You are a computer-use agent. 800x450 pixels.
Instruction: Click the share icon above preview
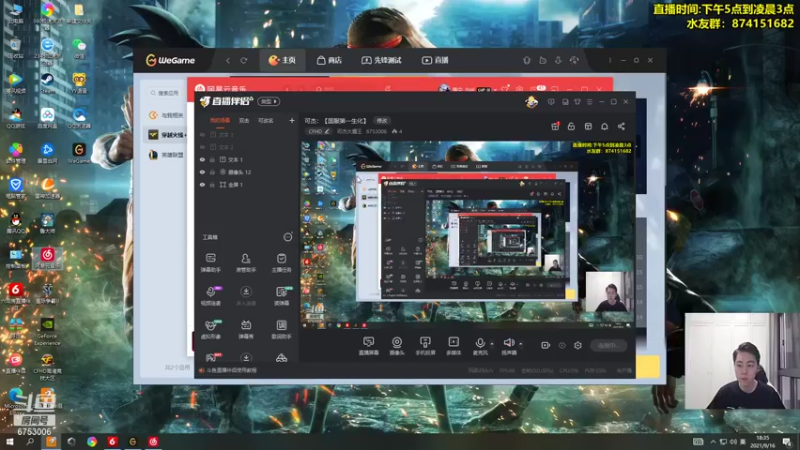(621, 126)
